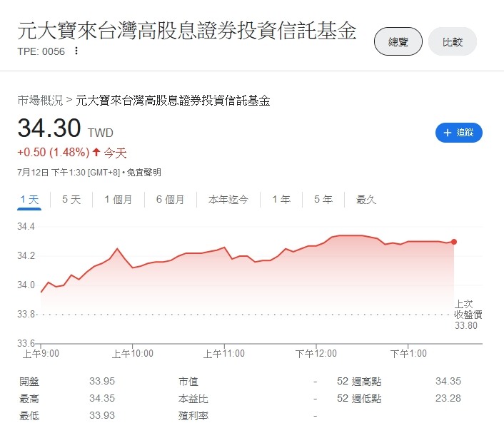Image resolution: width=504 pixels, height=433 pixels.
Task: Switch to the 1 年 range tab
Action: pyautogui.click(x=281, y=200)
